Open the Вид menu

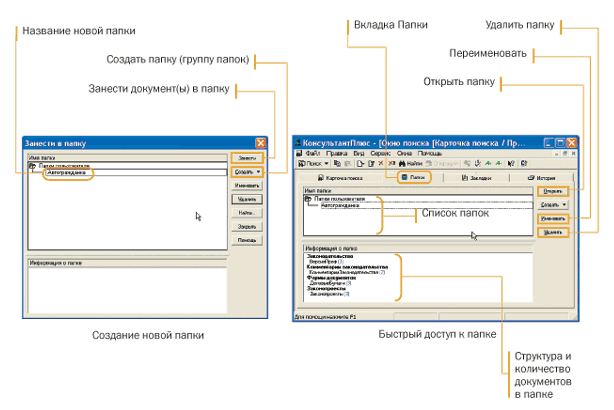[x=359, y=153]
